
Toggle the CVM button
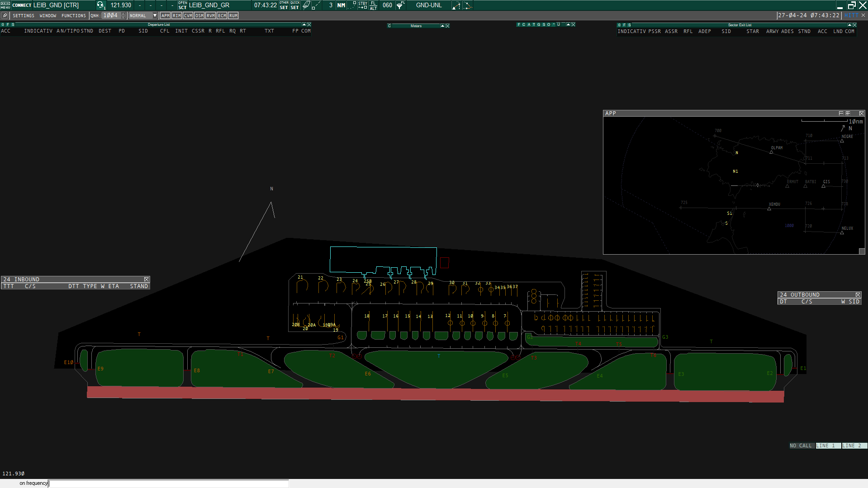(x=188, y=15)
